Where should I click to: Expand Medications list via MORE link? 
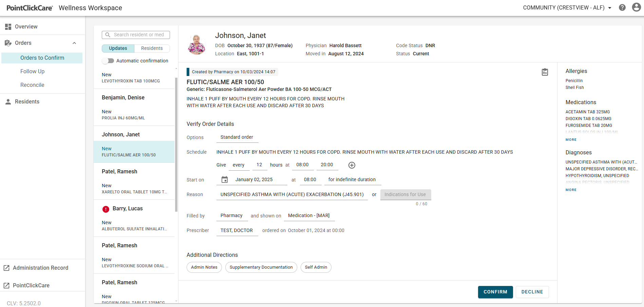[x=571, y=139]
